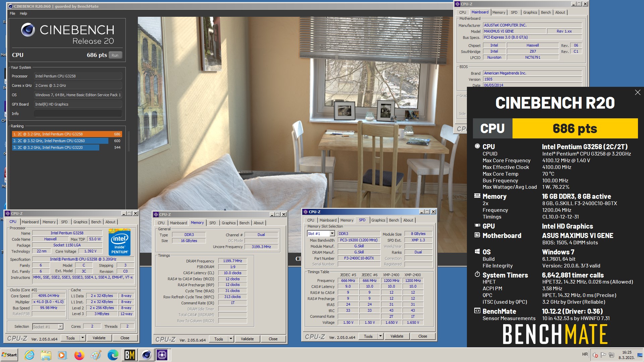Launch Windows Media Player taskbar icon

(62, 355)
